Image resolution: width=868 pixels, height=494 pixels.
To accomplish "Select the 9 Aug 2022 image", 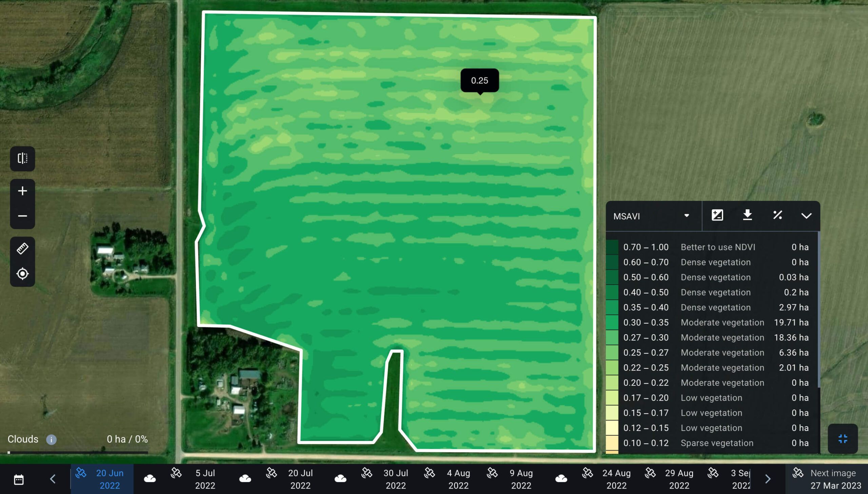I will [x=510, y=479].
